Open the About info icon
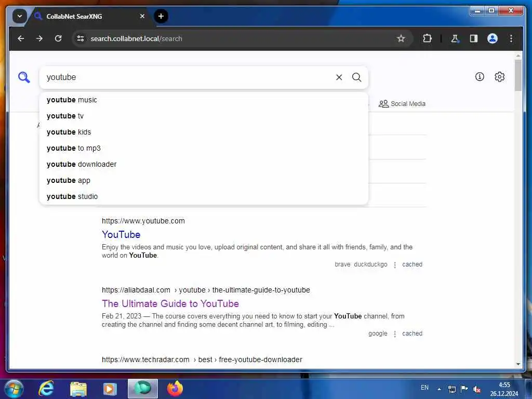532x399 pixels. tap(480, 77)
